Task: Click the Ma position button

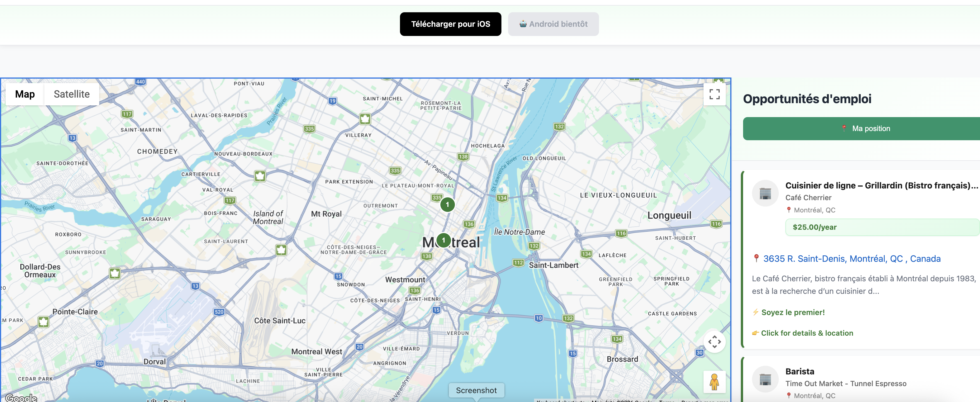Action: tap(861, 129)
